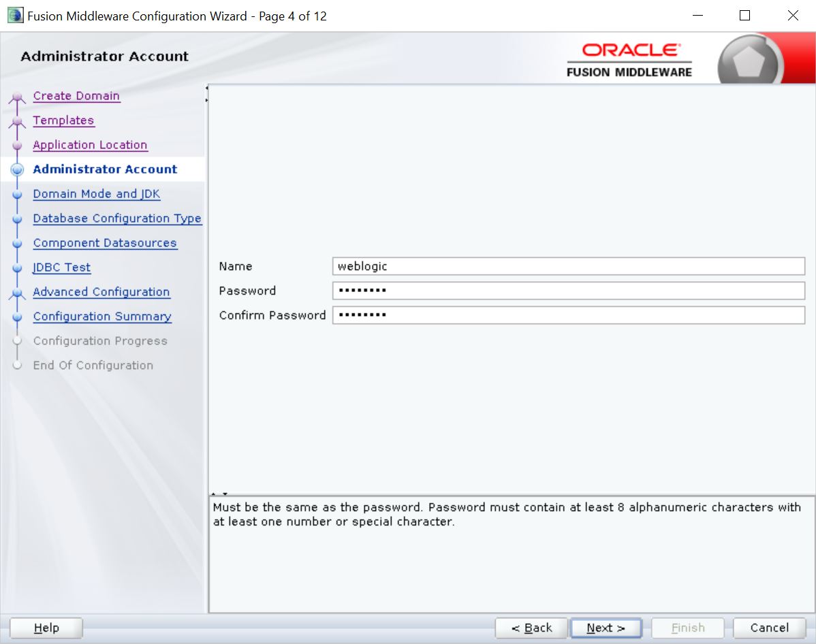816x644 pixels.
Task: Click End Of Configuration step text
Action: click(93, 366)
